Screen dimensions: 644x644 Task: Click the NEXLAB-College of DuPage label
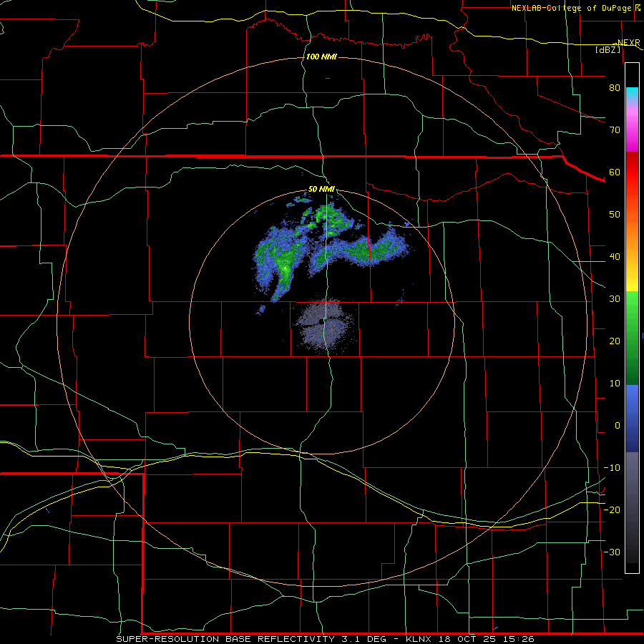tap(571, 8)
